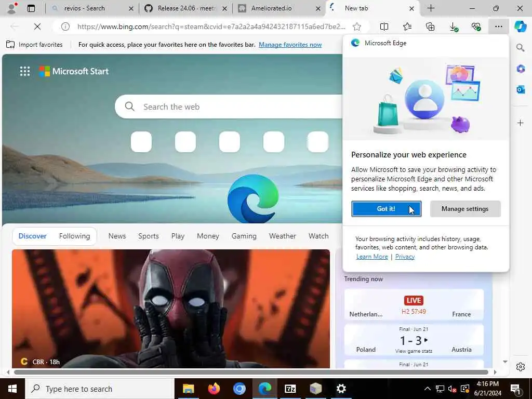Open Firefox from taskbar

pyautogui.click(x=214, y=389)
